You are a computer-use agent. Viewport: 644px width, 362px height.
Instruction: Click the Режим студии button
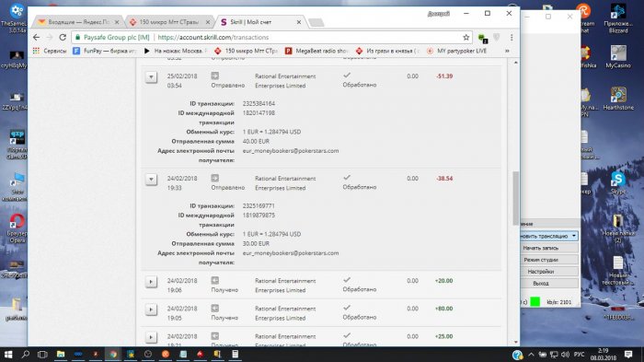coord(541,260)
